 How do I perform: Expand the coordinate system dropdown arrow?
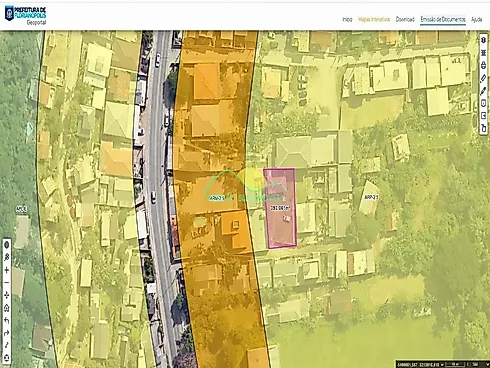coord(442,365)
